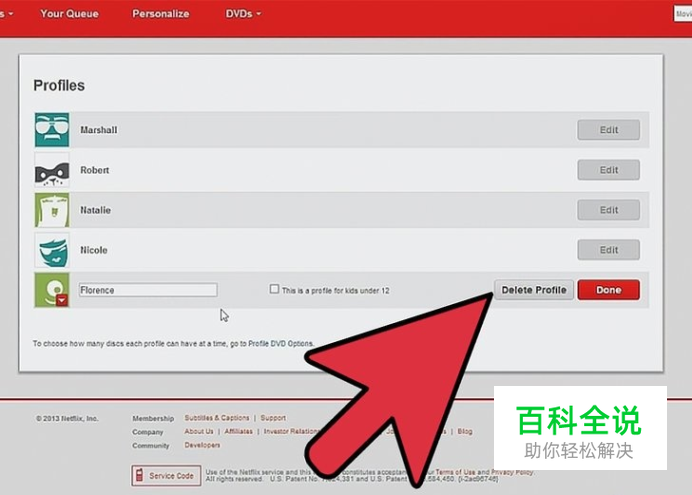Open Subtitles & Captions footer link
The height and width of the screenshot is (495, 692).
[x=217, y=417]
